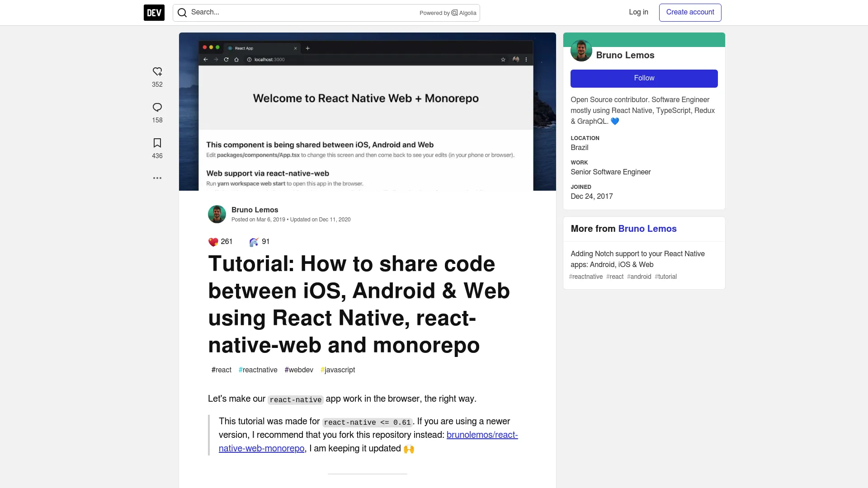Click the brunolemos/react-native-web-monorepo link
This screenshot has height=488, width=868.
point(368,441)
